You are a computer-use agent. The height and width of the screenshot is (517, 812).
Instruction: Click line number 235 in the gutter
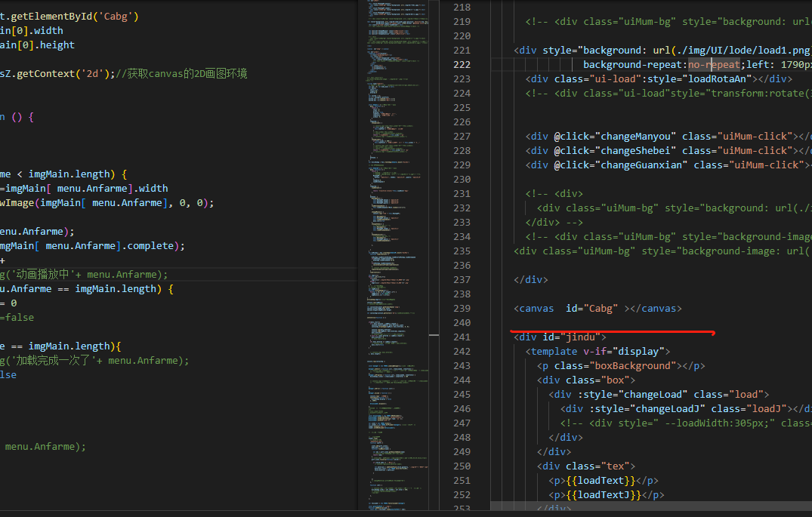462,251
